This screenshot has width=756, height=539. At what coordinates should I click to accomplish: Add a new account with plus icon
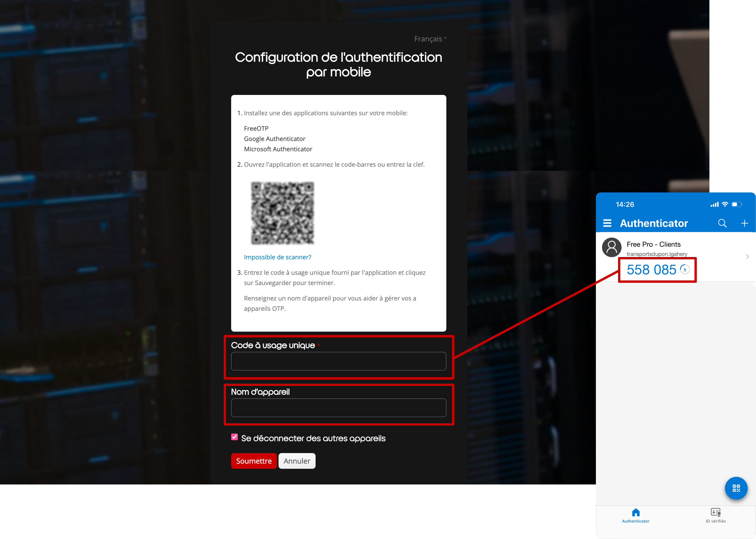744,223
